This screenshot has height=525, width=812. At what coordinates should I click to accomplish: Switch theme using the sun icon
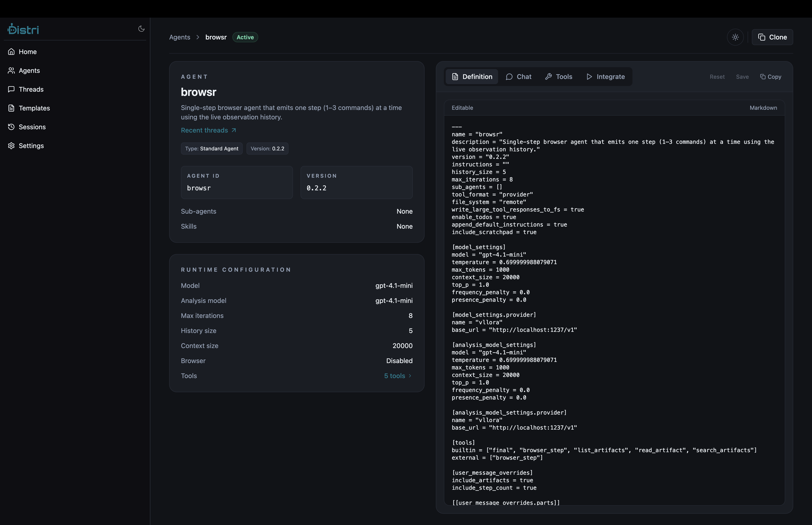pos(735,37)
